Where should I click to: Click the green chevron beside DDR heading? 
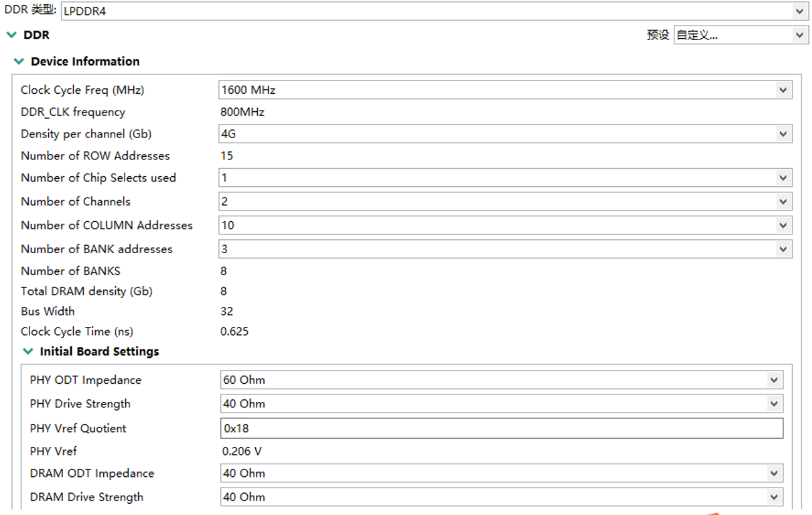coord(11,35)
